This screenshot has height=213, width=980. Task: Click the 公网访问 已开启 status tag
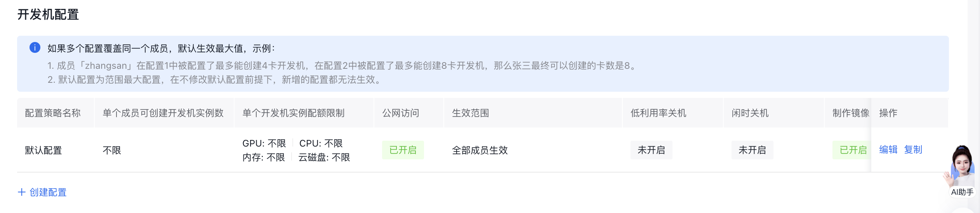[403, 150]
